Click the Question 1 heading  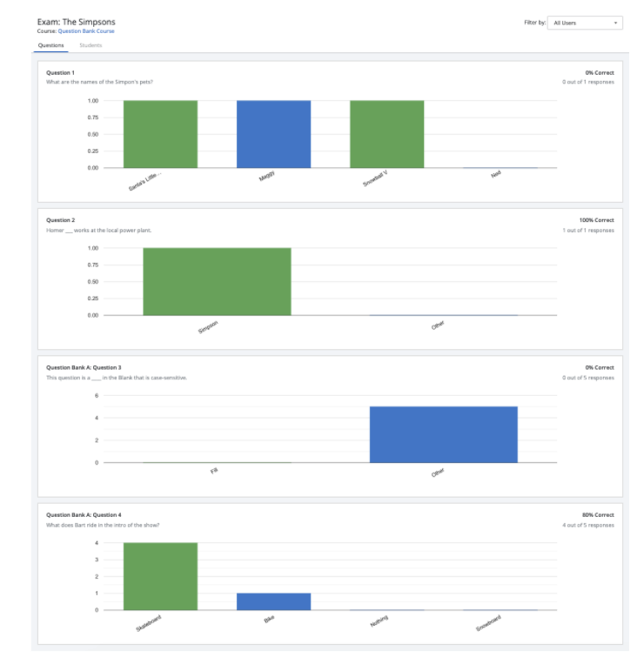60,73
